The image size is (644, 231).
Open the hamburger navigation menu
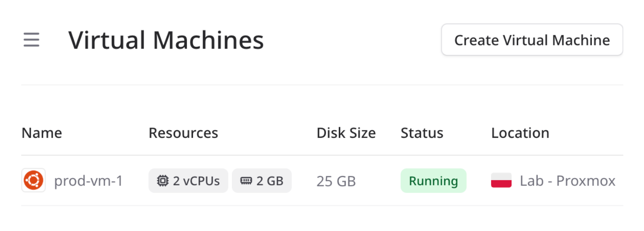click(x=31, y=40)
